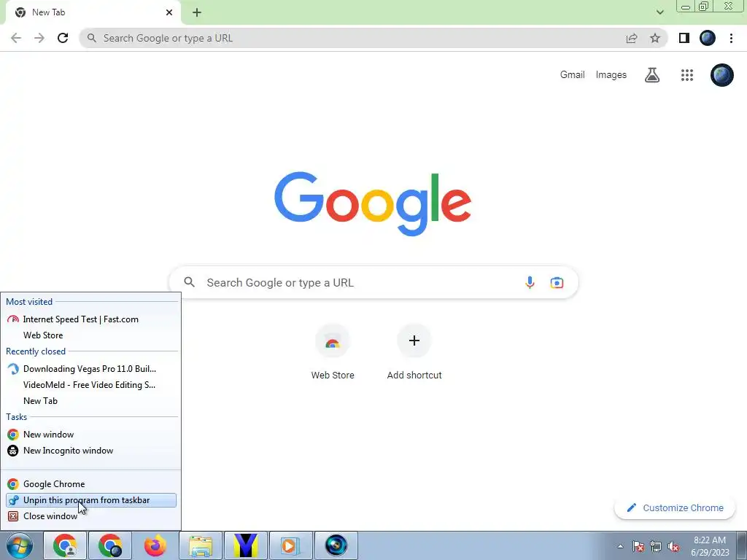Show hidden tray icons arrow

point(620,546)
